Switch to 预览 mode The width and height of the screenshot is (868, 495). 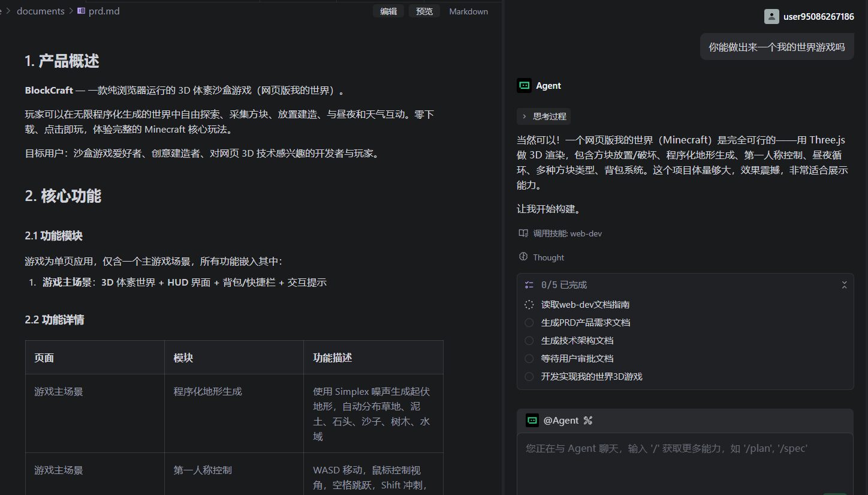(x=424, y=11)
